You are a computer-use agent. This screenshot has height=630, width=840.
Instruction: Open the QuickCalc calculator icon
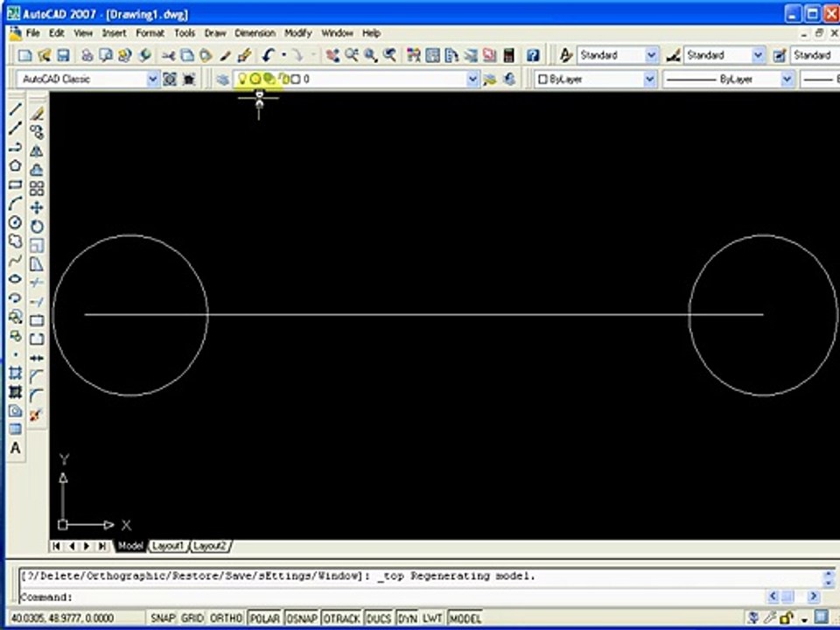click(x=509, y=55)
